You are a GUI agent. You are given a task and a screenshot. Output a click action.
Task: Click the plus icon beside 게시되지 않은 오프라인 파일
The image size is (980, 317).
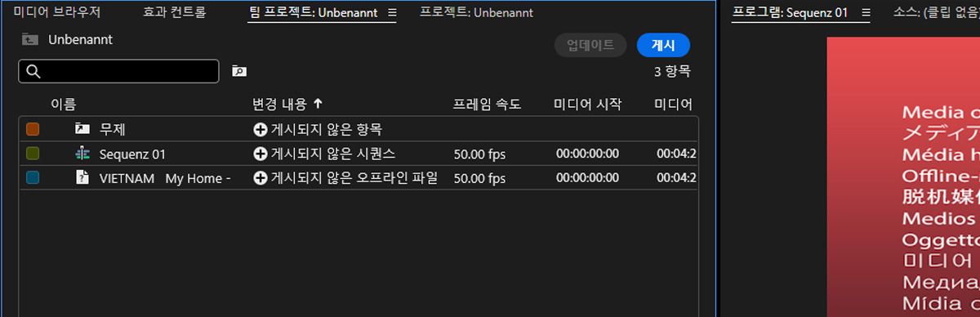click(x=261, y=178)
